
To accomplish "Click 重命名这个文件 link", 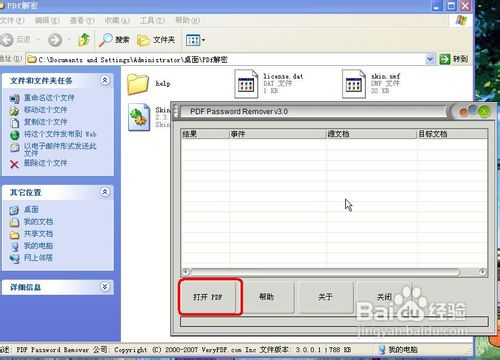I will pyautogui.click(x=49, y=98).
